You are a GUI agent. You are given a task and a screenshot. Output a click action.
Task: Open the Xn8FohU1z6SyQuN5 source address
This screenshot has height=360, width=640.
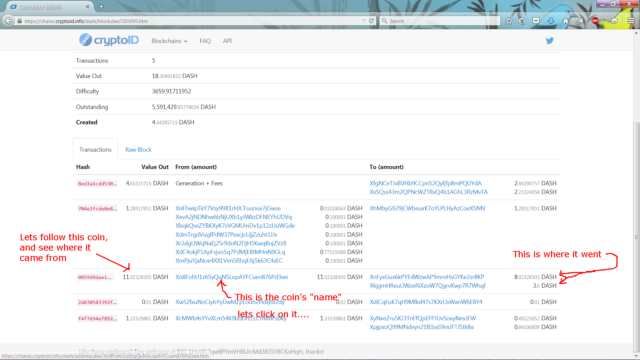pyautogui.click(x=231, y=277)
